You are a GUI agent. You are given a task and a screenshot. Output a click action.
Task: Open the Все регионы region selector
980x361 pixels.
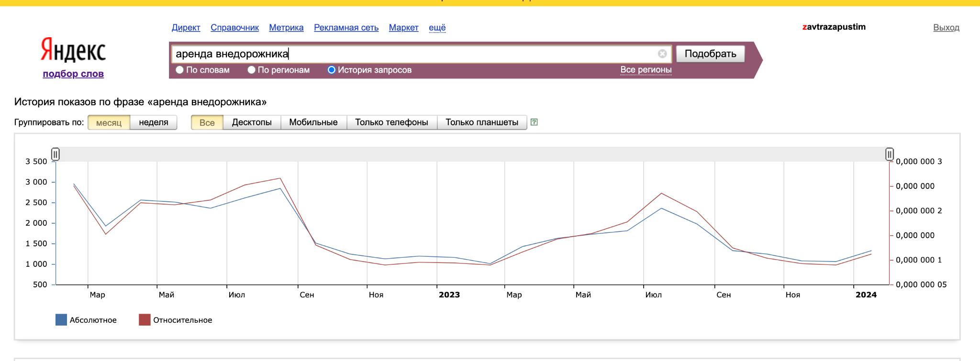(646, 70)
